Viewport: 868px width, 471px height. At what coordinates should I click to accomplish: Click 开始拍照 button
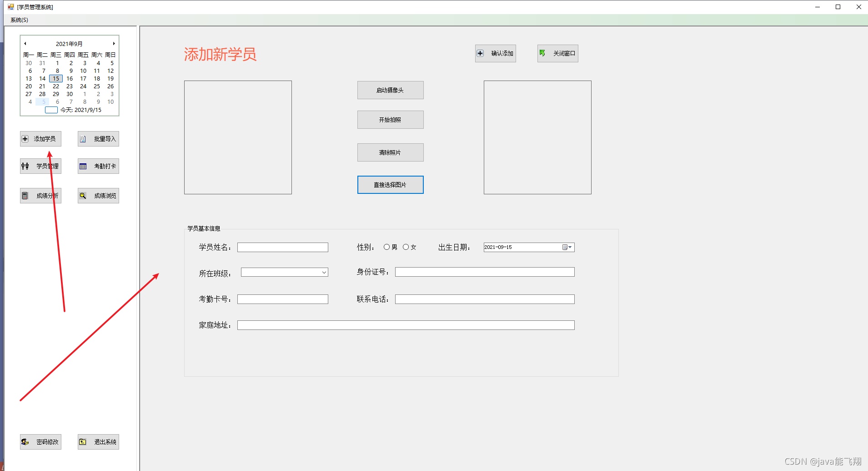click(390, 120)
